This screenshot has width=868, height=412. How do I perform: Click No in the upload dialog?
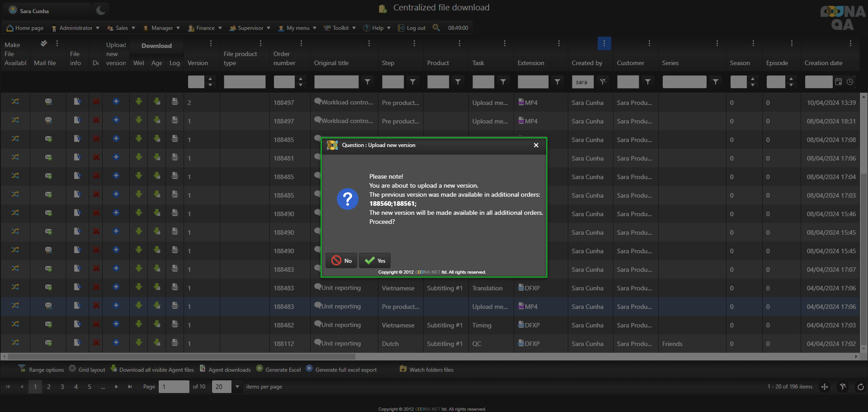(341, 260)
